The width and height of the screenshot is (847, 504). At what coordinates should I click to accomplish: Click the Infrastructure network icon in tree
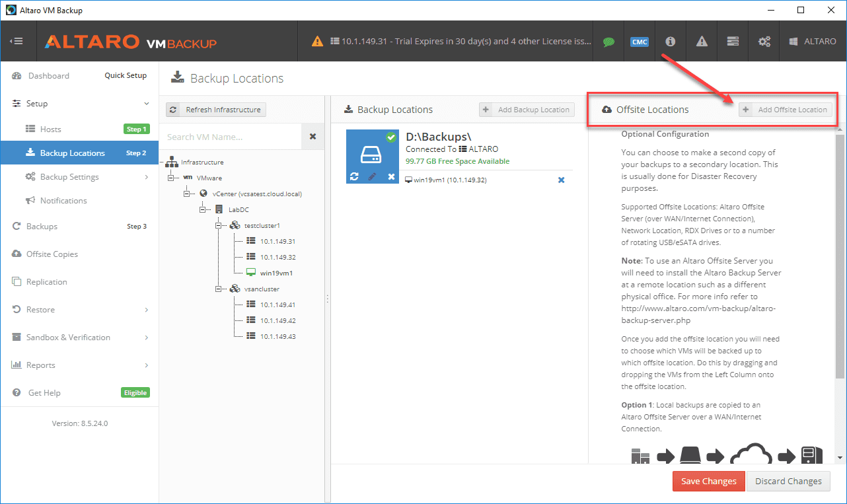coord(172,162)
